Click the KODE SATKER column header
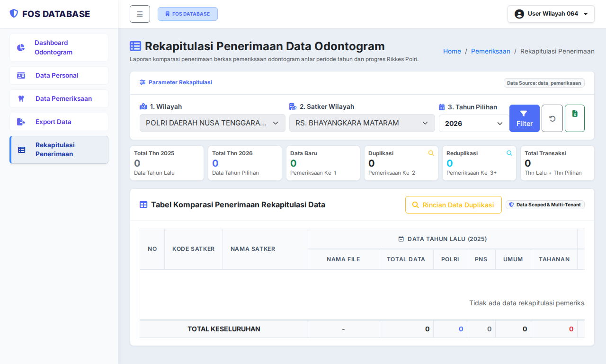Image resolution: width=606 pixels, height=364 pixels. (194, 249)
